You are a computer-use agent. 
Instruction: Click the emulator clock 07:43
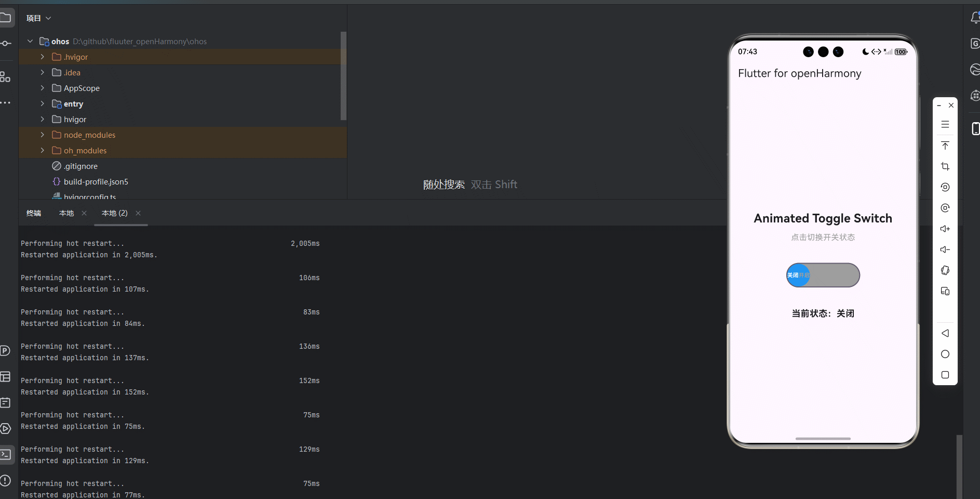tap(747, 51)
